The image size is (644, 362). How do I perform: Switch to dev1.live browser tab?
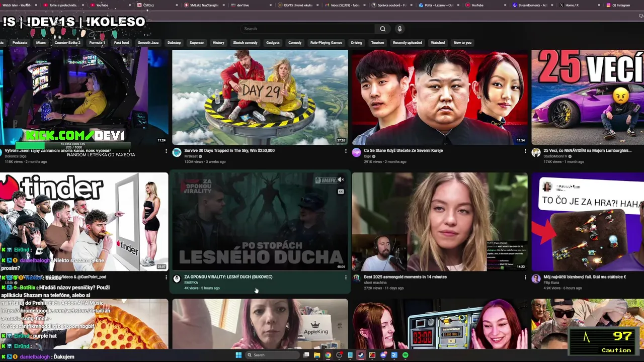tap(252, 5)
